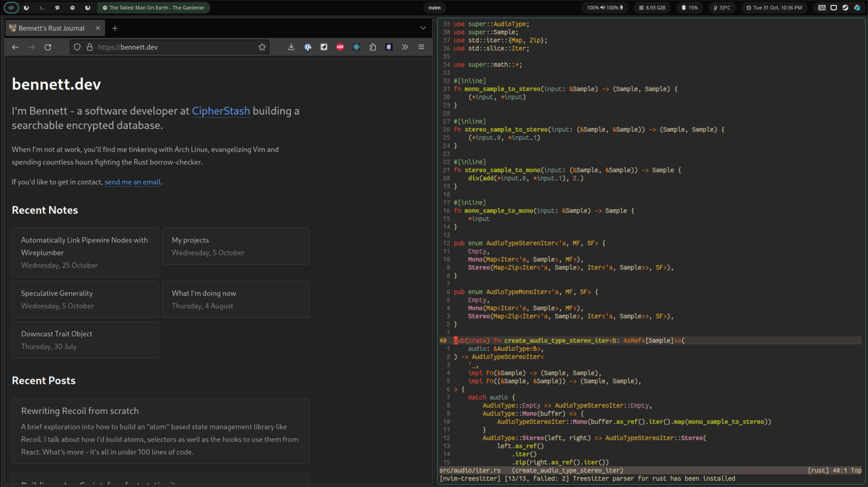Reload the current page
Screen dimensions: 868x487
point(48,47)
